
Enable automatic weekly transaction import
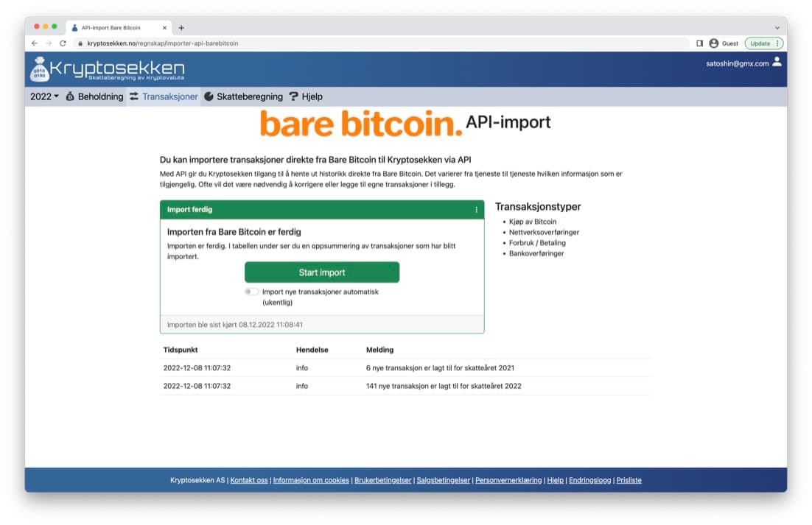251,292
